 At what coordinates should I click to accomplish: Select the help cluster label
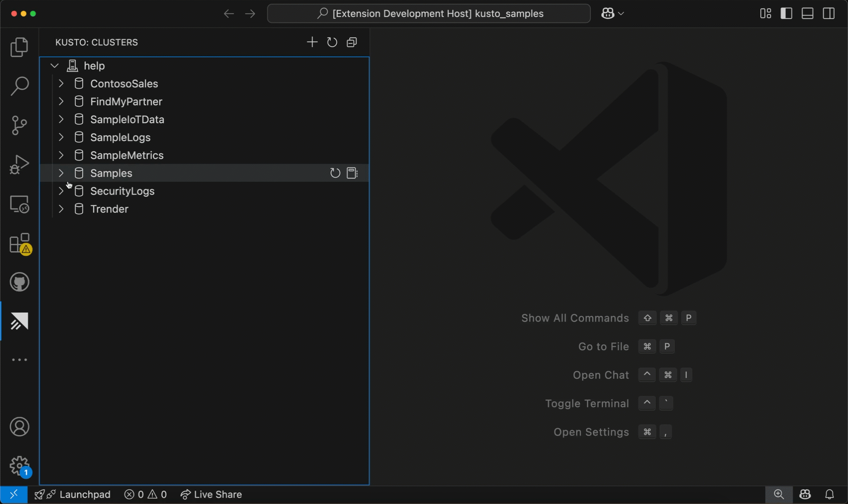94,66
